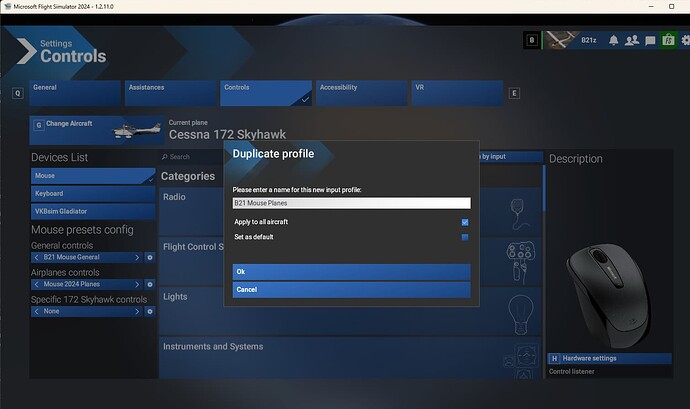Viewport: 690px width, 409px height.
Task: Click the Cessna 172 aircraft thumbnail
Action: 137,130
